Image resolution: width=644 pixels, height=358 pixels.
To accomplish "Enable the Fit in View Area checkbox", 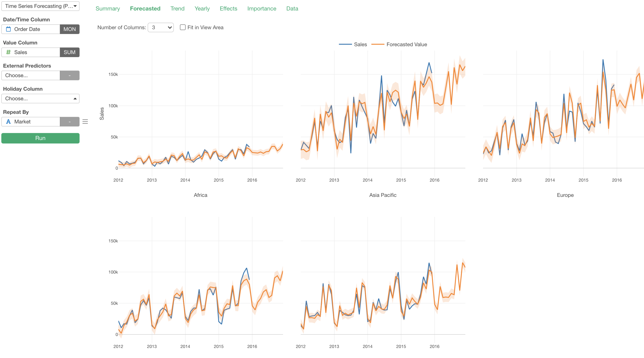I will click(x=183, y=27).
